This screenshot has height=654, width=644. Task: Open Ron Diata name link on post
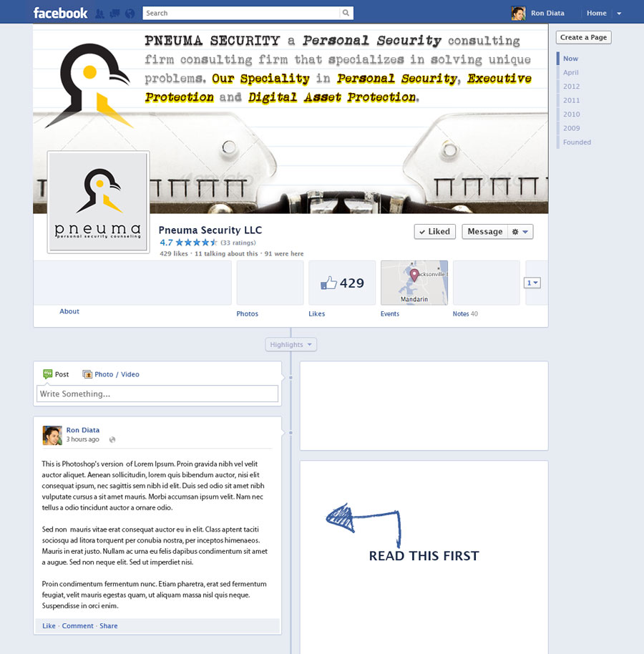[82, 431]
